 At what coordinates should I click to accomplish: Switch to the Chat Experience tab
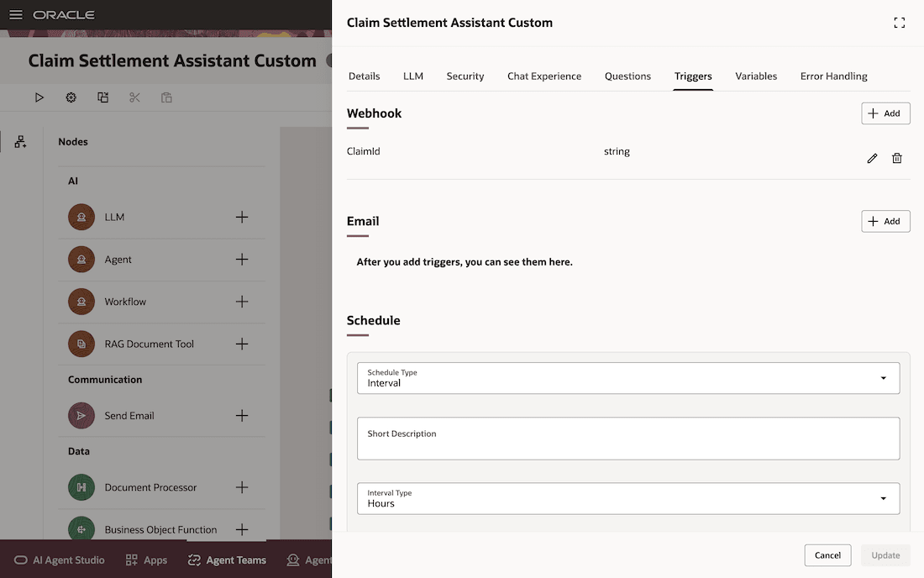pos(544,76)
